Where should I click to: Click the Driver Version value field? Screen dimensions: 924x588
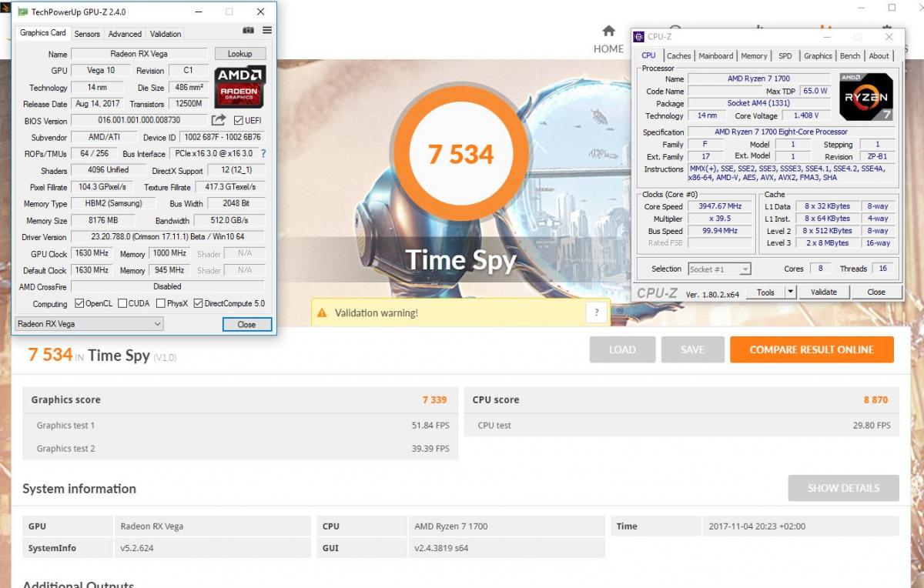[x=167, y=237]
